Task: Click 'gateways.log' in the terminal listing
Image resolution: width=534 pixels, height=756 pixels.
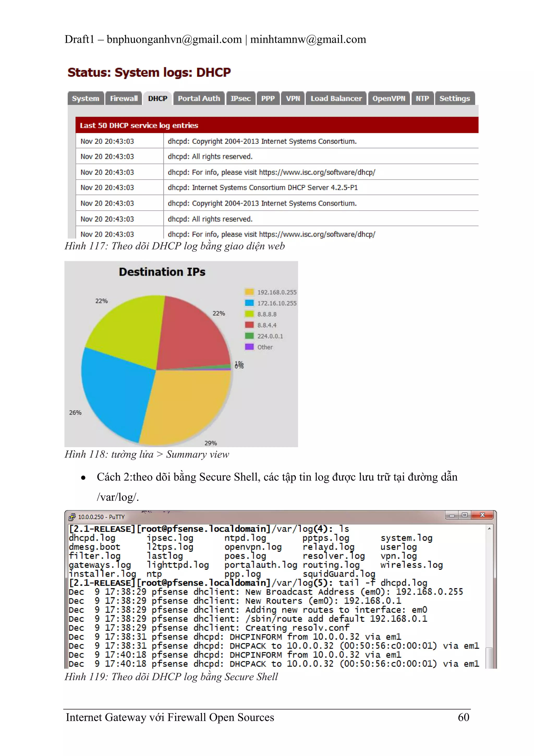Action: (100, 565)
